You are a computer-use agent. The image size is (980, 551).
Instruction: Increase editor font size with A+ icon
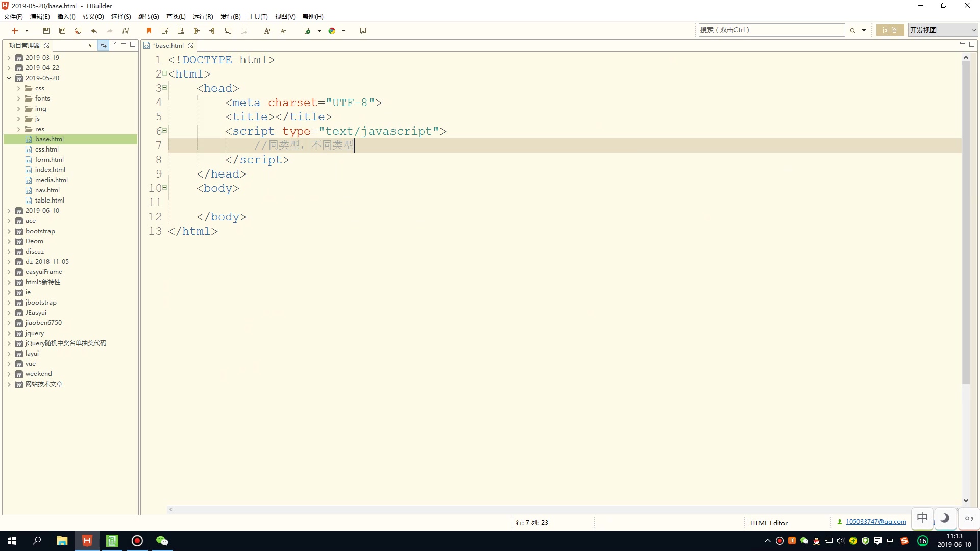click(x=267, y=31)
